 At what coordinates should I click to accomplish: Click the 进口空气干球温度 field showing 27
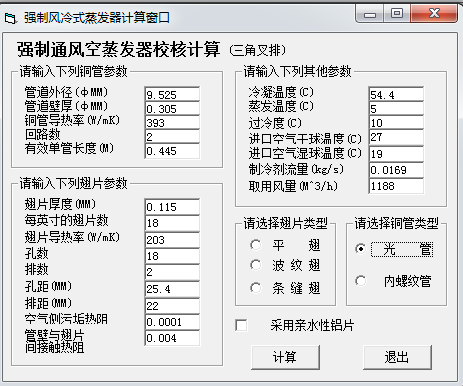pyautogui.click(x=396, y=137)
